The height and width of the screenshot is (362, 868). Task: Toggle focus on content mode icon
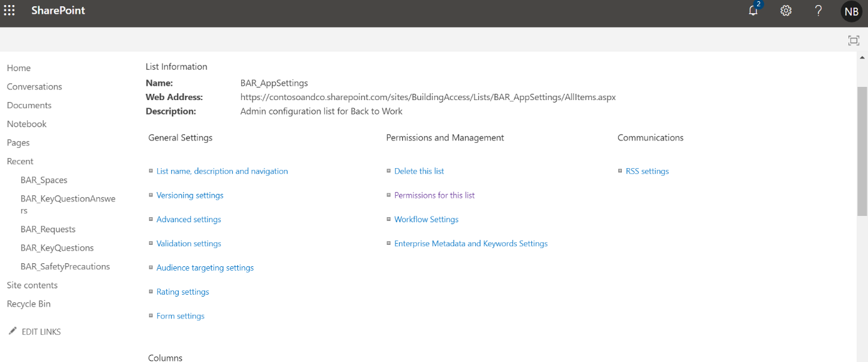(x=854, y=41)
